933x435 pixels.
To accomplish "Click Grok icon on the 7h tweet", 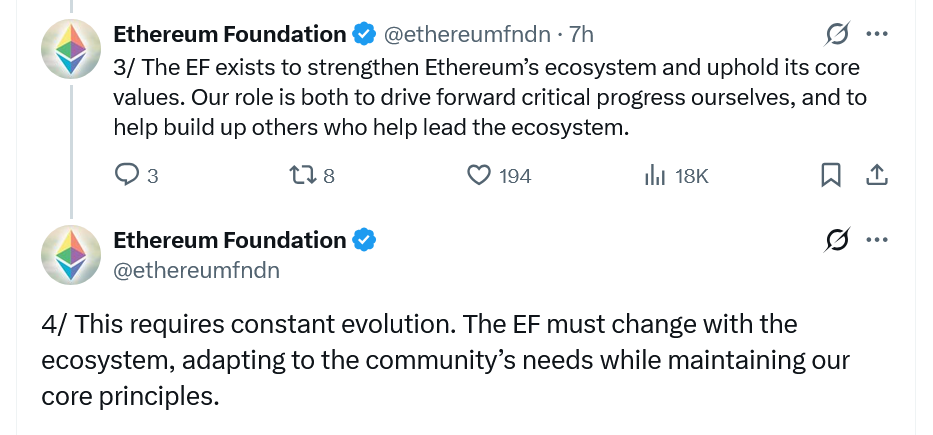I will point(837,34).
